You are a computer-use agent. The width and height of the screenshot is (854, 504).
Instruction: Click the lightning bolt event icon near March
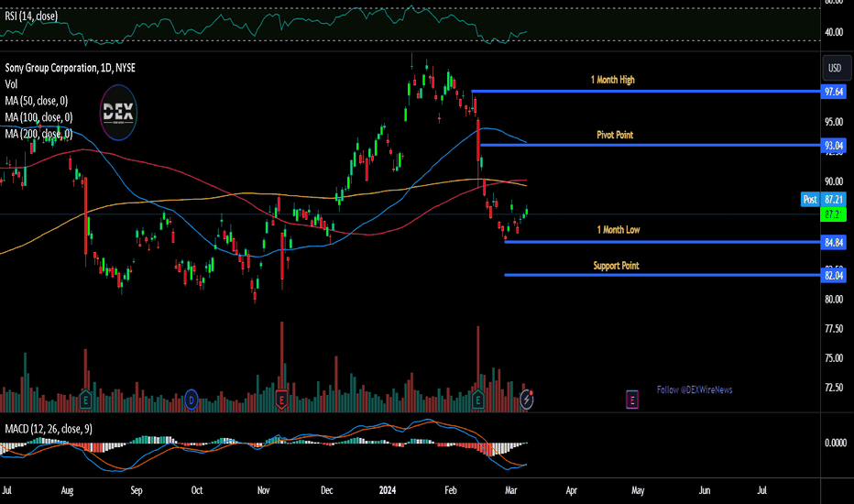coord(527,400)
